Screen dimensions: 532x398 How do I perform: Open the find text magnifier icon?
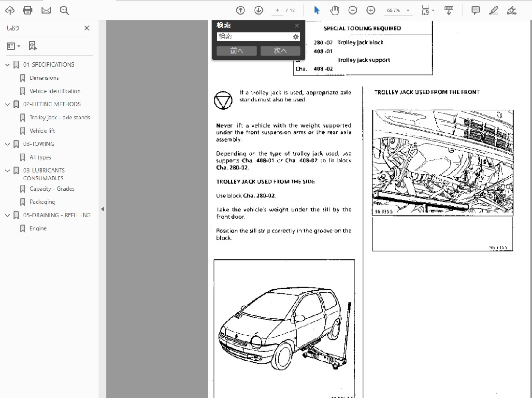tap(64, 11)
